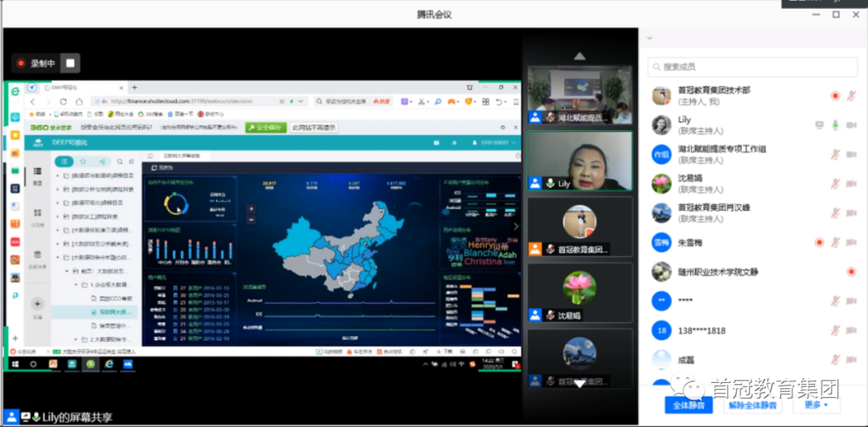Viewport: 868px width, 427px height.
Task: Click the right chevron beside the dashboard
Action: (516, 227)
